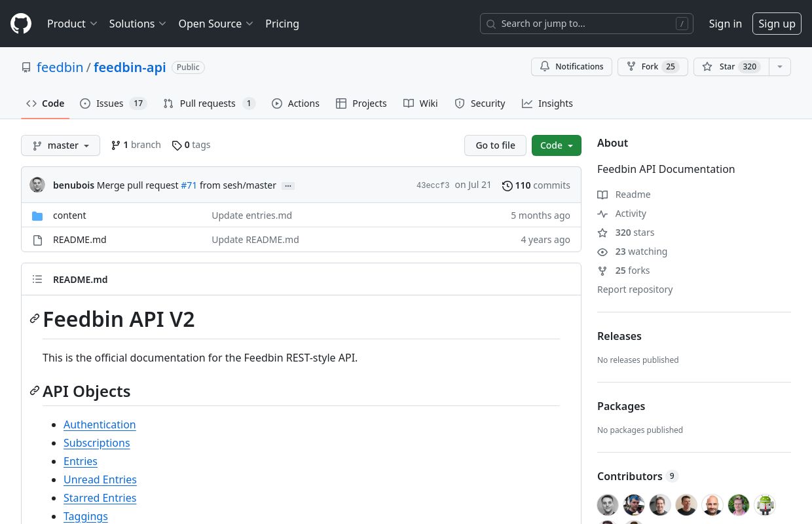The height and width of the screenshot is (524, 812).
Task: Expand commit message ellipsis button
Action: click(x=288, y=185)
